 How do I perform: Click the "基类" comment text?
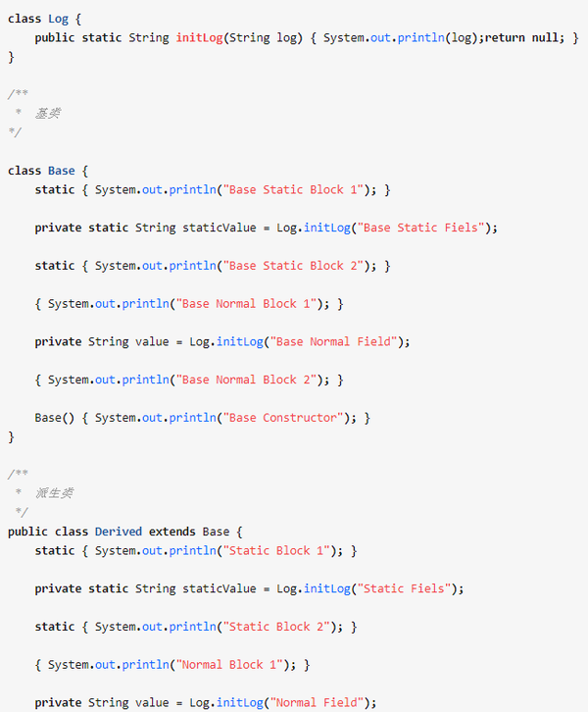pyautogui.click(x=48, y=114)
